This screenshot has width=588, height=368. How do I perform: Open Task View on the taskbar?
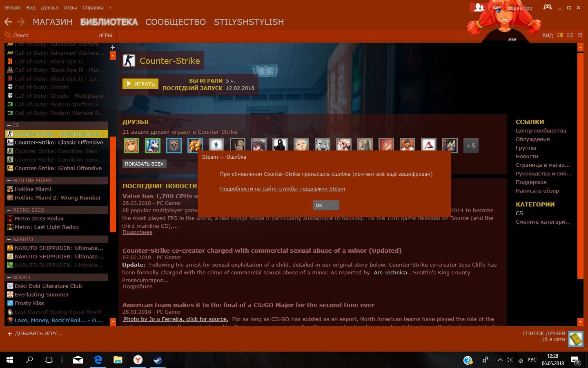[x=49, y=360]
